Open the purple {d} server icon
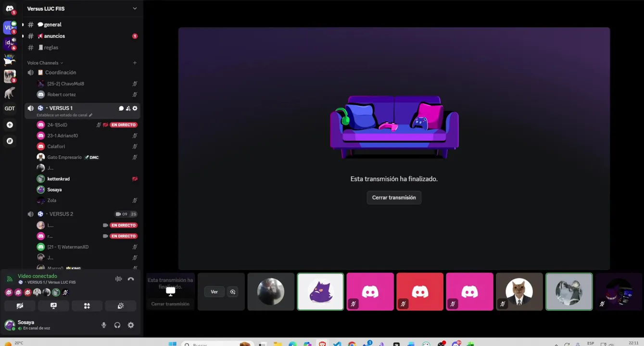 pos(10,43)
